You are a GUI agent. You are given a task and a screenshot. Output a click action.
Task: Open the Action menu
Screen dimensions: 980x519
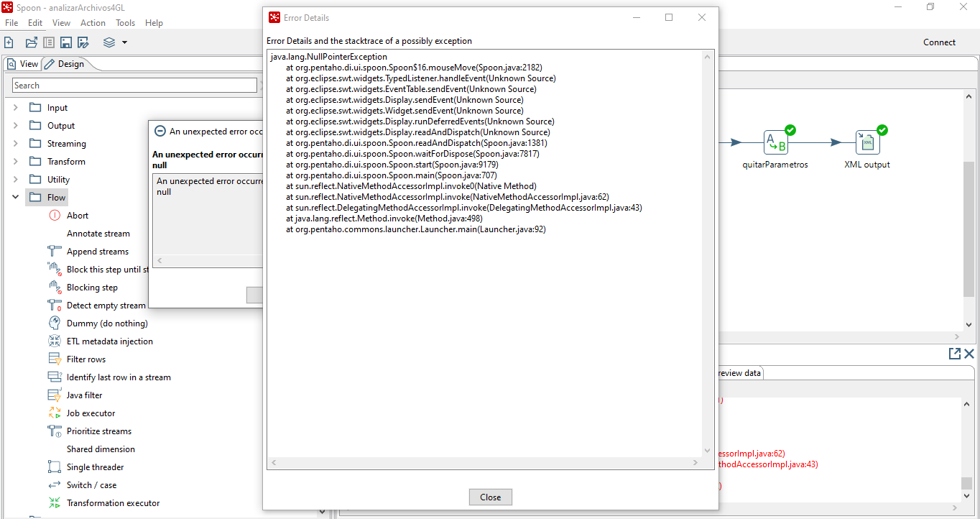[93, 23]
